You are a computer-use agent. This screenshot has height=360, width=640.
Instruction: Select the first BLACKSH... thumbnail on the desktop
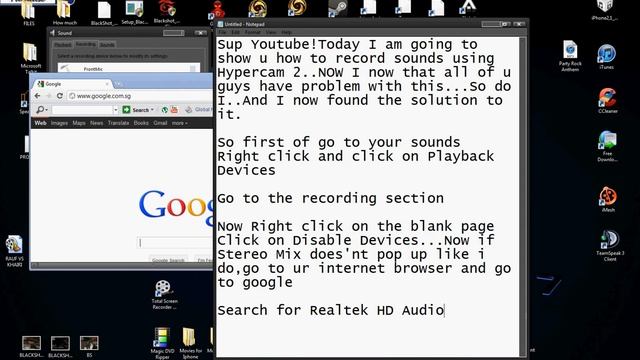click(31, 347)
